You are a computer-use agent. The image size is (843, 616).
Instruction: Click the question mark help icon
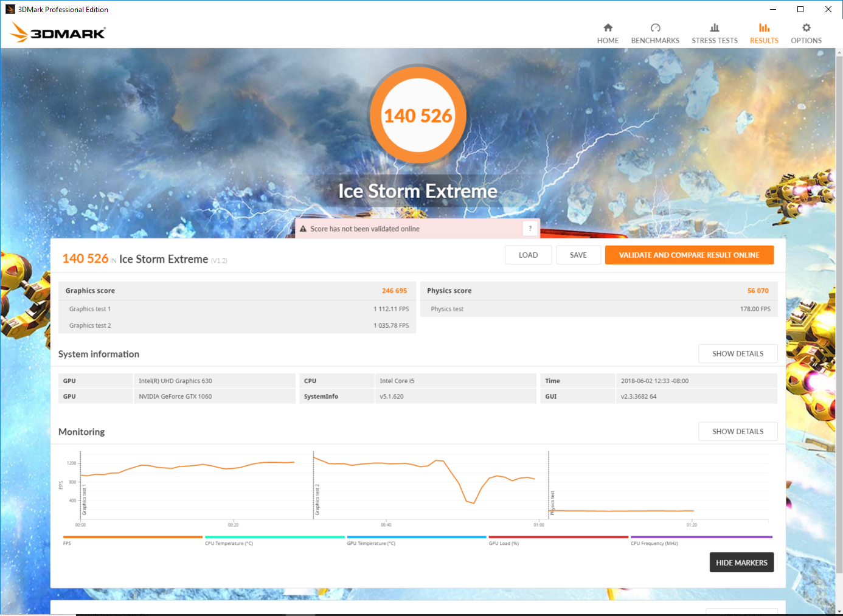click(530, 229)
